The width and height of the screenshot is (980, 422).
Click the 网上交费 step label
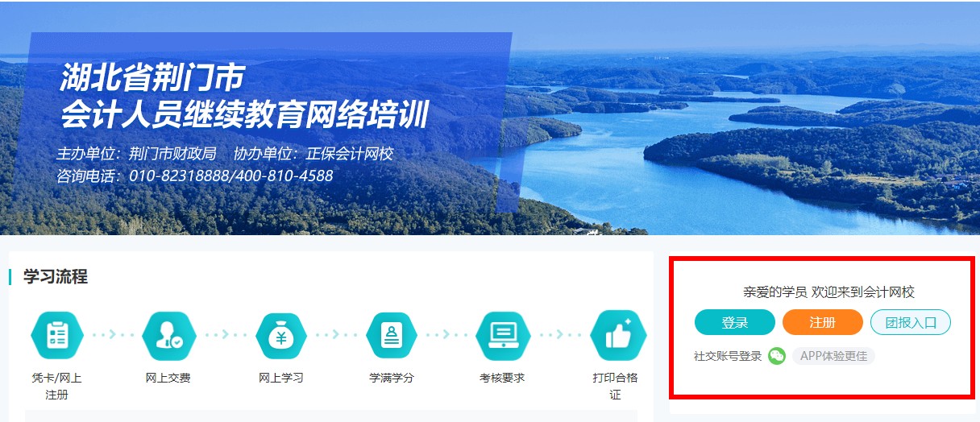point(168,378)
